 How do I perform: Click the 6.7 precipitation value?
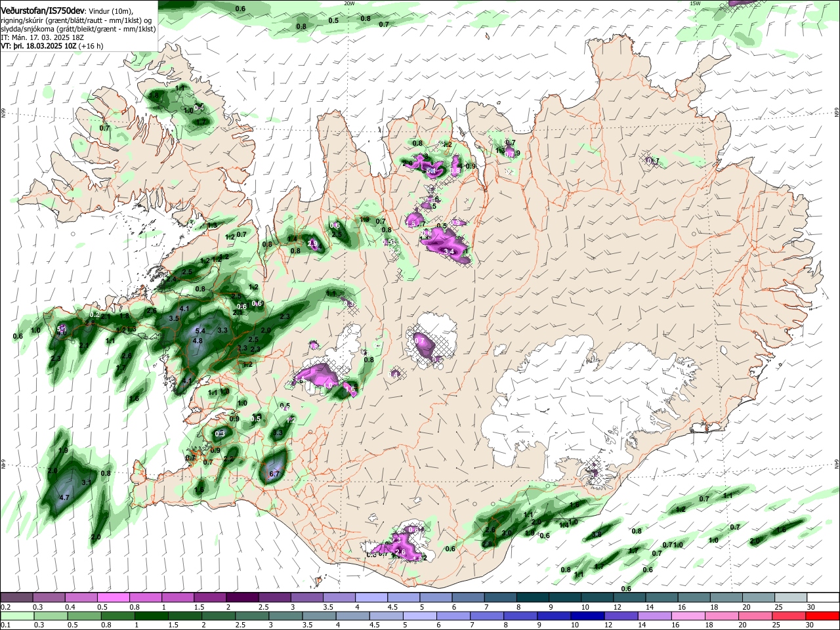coord(274,474)
